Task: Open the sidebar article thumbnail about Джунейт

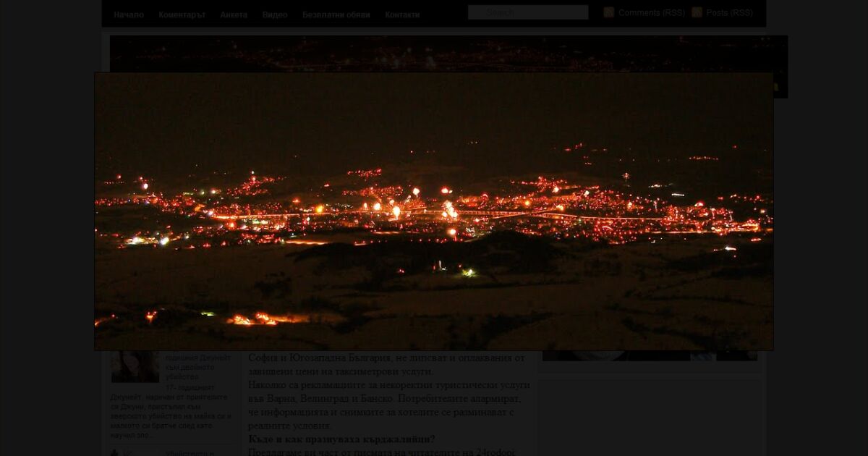Action: pyautogui.click(x=135, y=366)
